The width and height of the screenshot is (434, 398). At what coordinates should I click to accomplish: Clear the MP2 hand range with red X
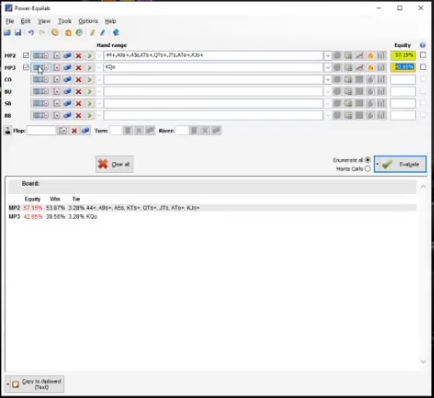coord(79,56)
